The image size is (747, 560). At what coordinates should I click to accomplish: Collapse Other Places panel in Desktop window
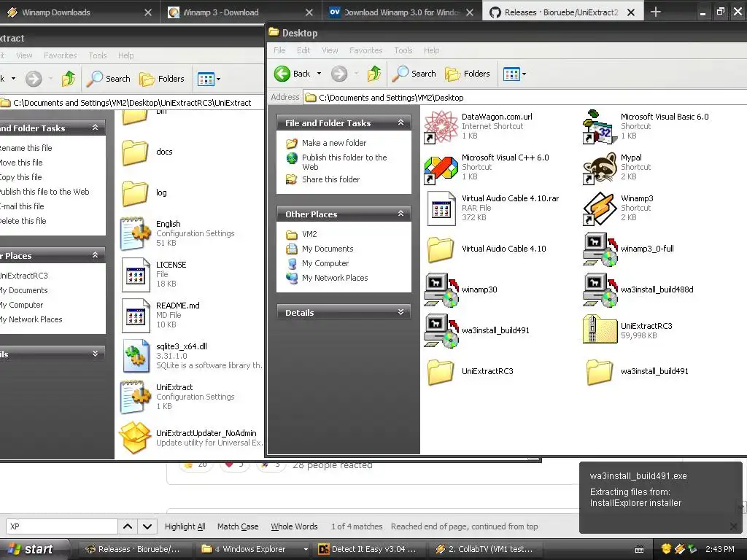[400, 214]
